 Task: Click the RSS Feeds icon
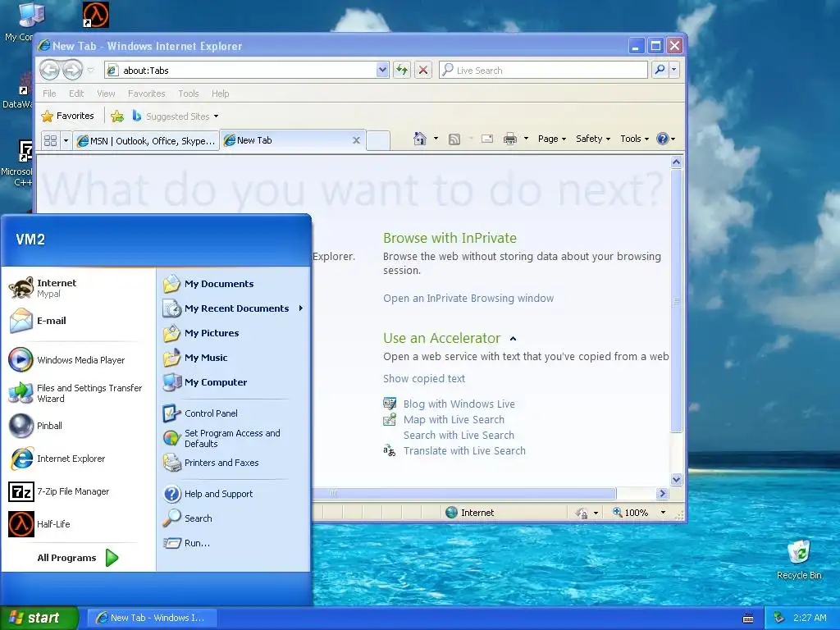454,139
